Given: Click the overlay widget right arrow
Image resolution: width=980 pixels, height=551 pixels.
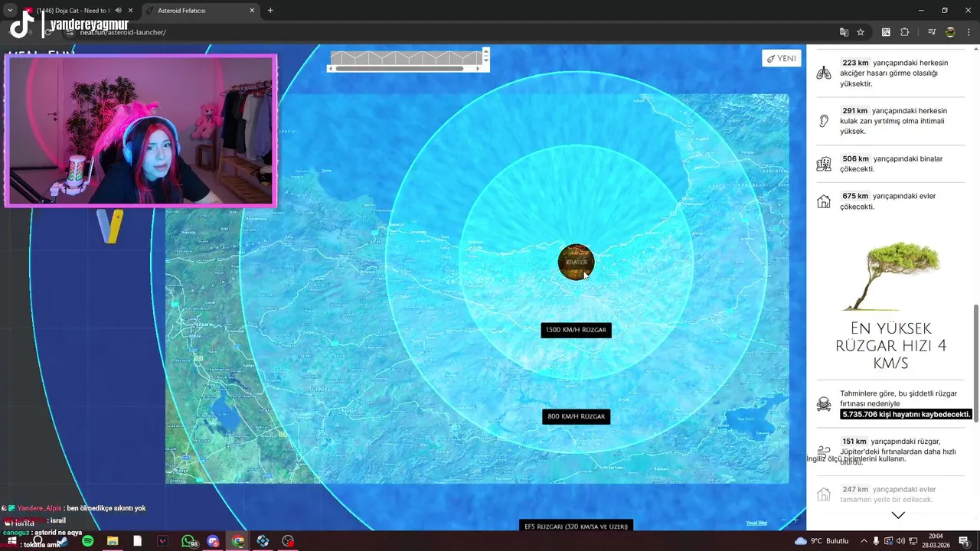Looking at the screenshot, I should point(478,68).
